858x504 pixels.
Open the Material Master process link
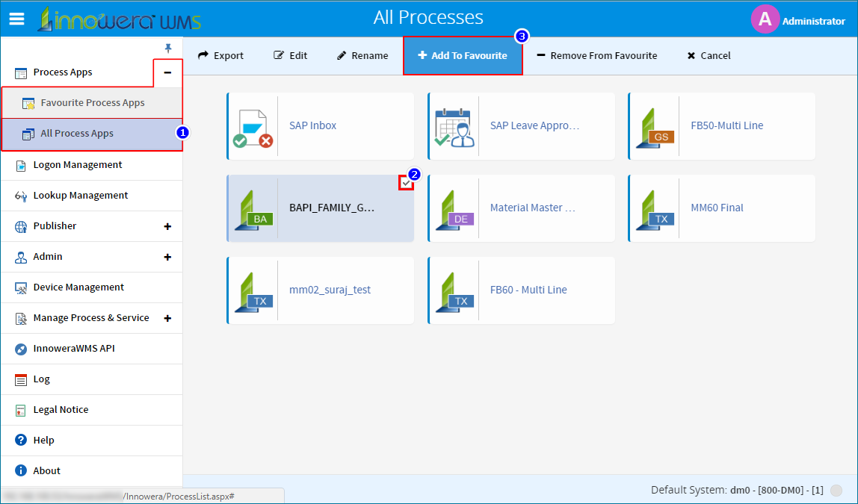532,208
